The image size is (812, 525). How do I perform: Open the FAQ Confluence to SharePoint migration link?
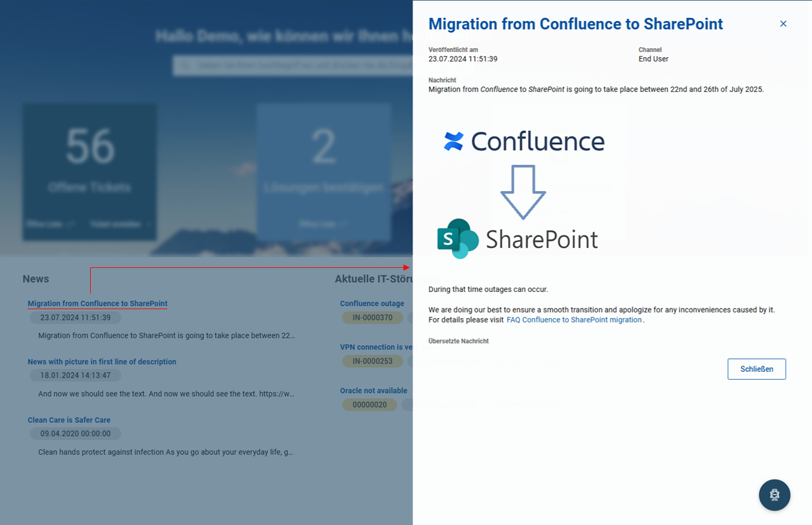coord(574,320)
